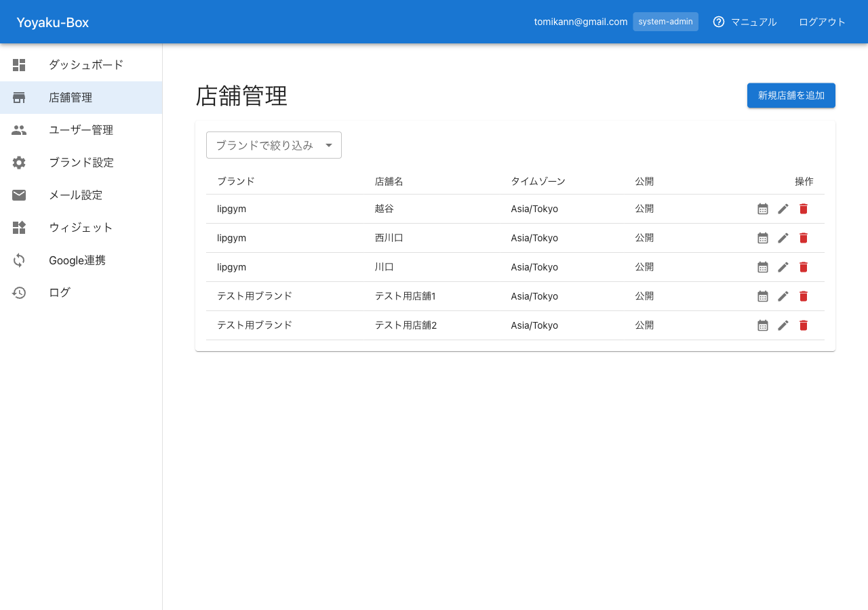This screenshot has width=868, height=610.
Task: Open calendar for 西川口 store
Action: click(x=763, y=238)
